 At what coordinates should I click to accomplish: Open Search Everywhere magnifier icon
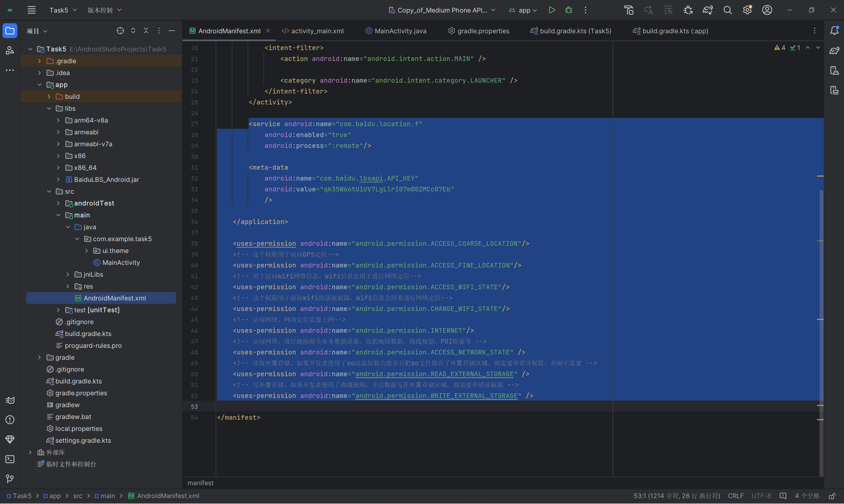[x=727, y=10]
